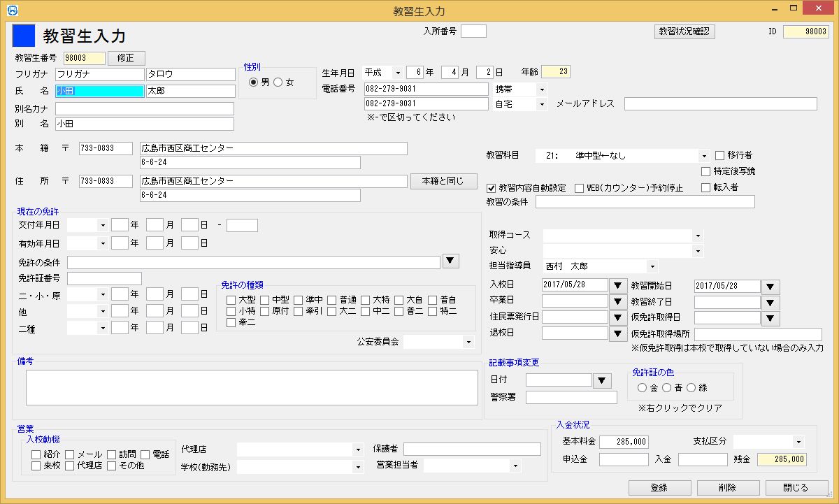Click the 保護者 guardian field
The width and height of the screenshot is (839, 504).
point(472,449)
